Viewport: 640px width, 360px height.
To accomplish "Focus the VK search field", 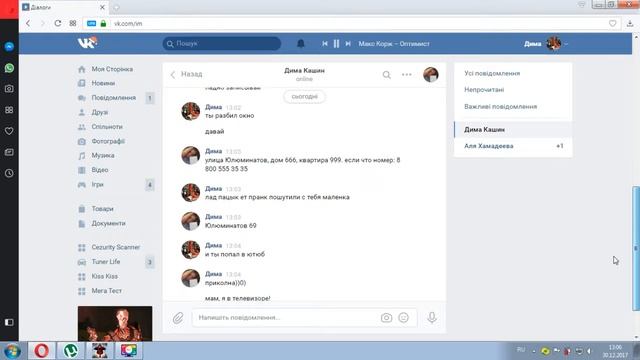I will pos(222,43).
